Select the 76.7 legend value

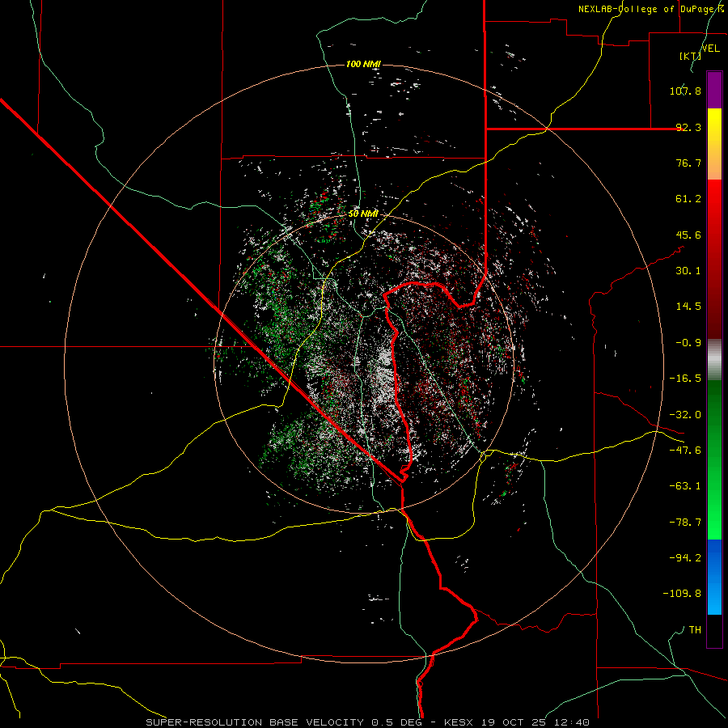click(688, 163)
